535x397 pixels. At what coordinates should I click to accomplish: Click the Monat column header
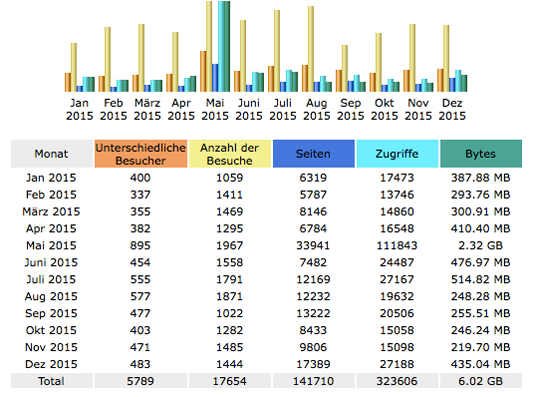52,154
